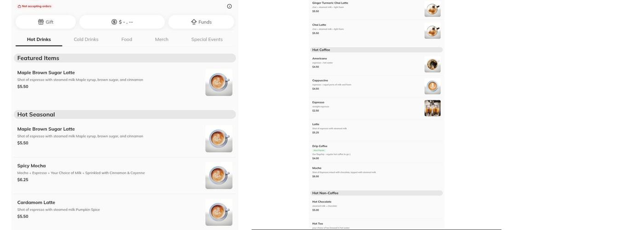This screenshot has width=644, height=230.
Task: Click the Ginger Turmeric Chai Latte image
Action: pos(432,9)
